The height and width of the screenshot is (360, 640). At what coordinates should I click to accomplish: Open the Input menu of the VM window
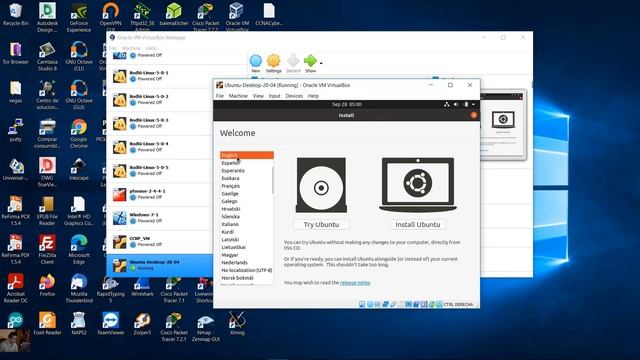(x=274, y=96)
